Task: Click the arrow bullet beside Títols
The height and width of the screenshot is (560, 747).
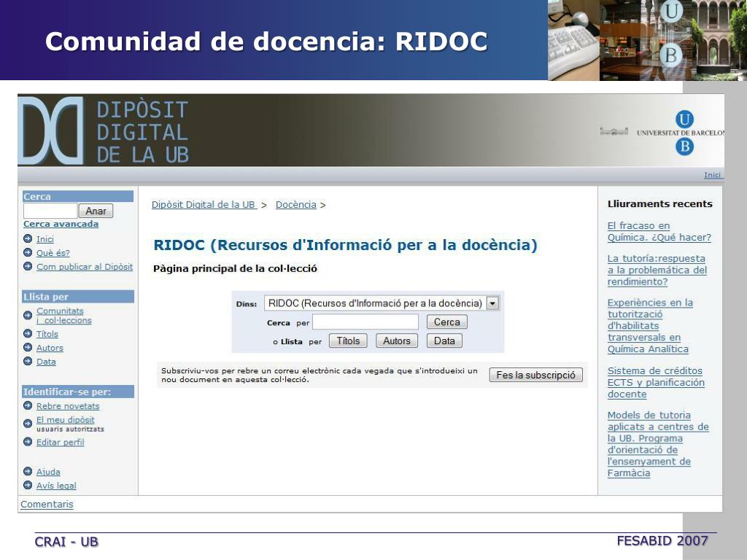Action: (x=28, y=333)
